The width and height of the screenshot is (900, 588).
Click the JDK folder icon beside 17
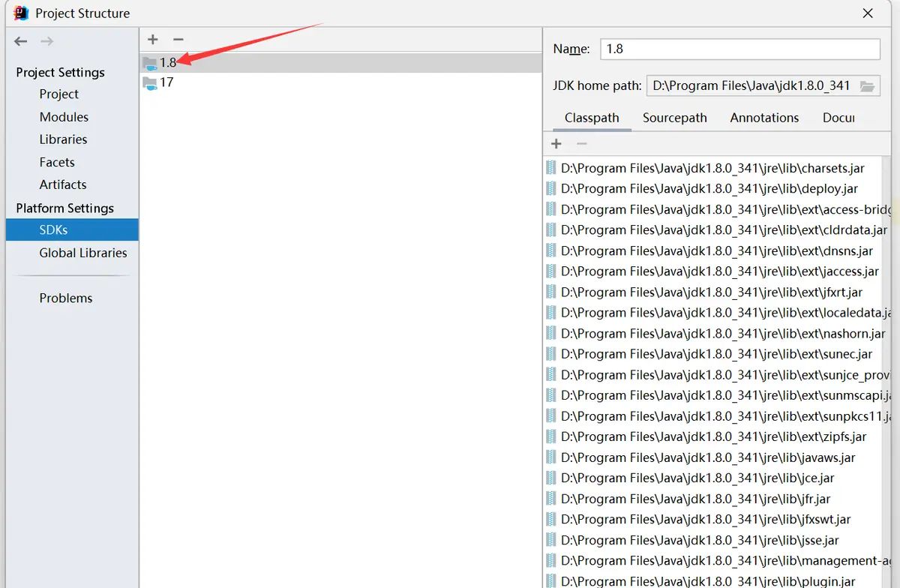(150, 83)
